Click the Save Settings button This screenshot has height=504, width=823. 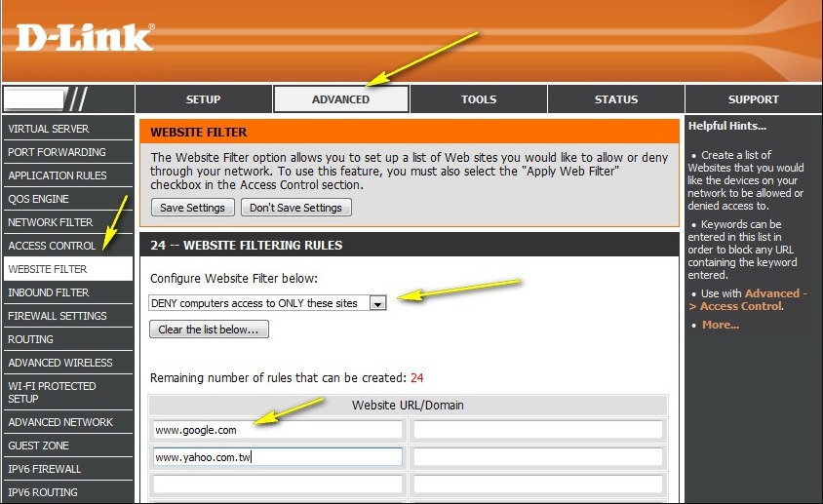click(x=193, y=208)
